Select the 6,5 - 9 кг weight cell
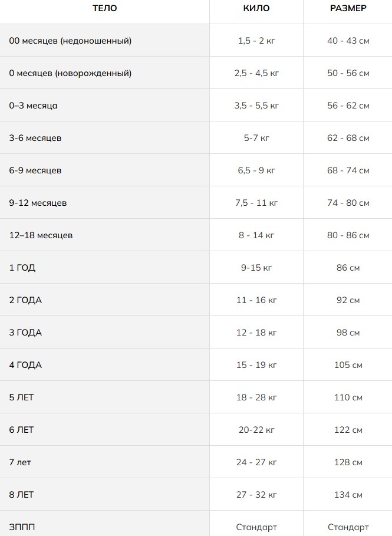 click(256, 170)
